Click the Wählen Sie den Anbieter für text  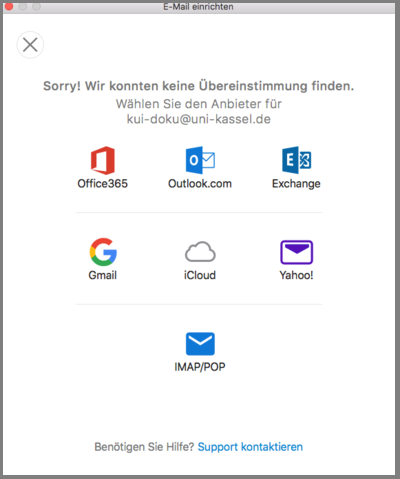point(199,104)
